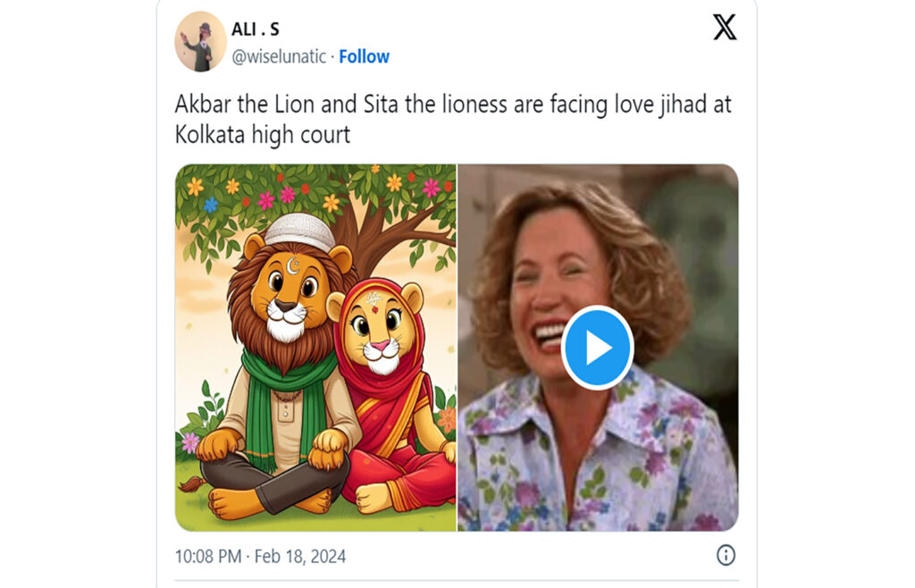Open the laughing woman video thumbnail
This screenshot has height=588, width=915.
[x=597, y=348]
